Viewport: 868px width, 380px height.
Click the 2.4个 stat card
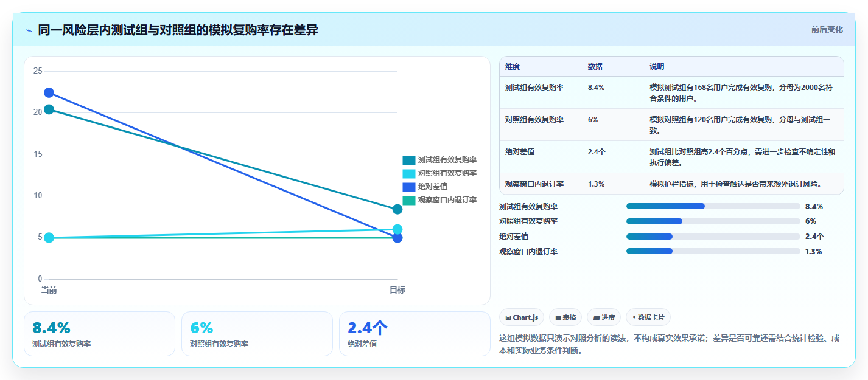coord(415,334)
